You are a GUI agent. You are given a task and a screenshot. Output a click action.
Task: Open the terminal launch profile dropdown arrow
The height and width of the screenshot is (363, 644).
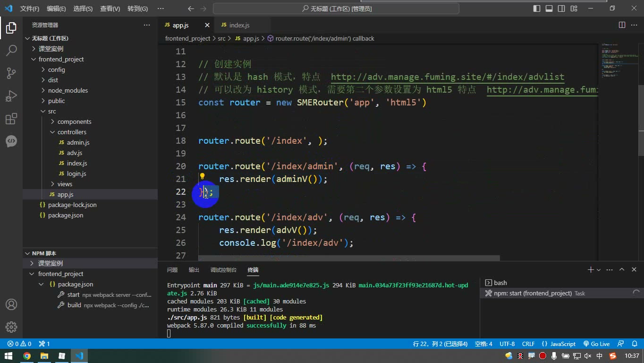click(x=599, y=269)
